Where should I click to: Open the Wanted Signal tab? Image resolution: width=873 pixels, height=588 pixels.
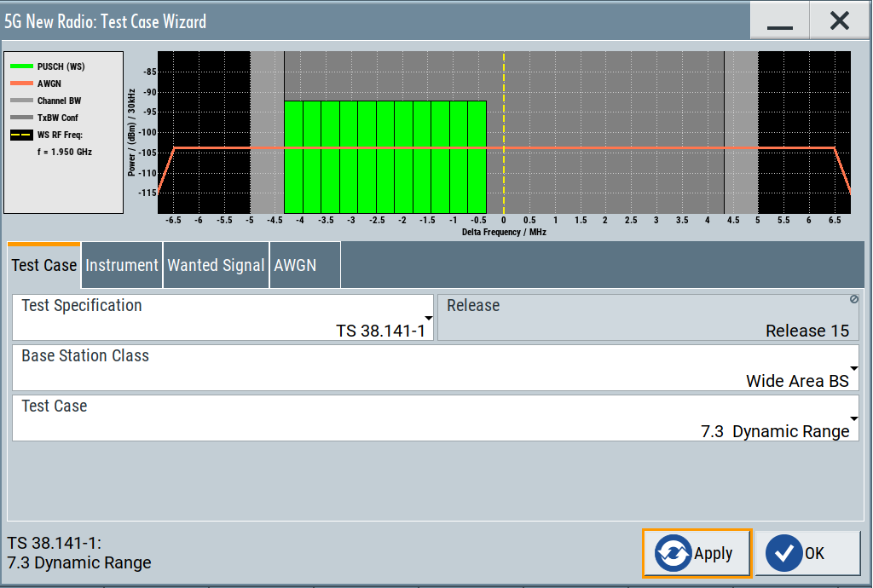pos(216,265)
